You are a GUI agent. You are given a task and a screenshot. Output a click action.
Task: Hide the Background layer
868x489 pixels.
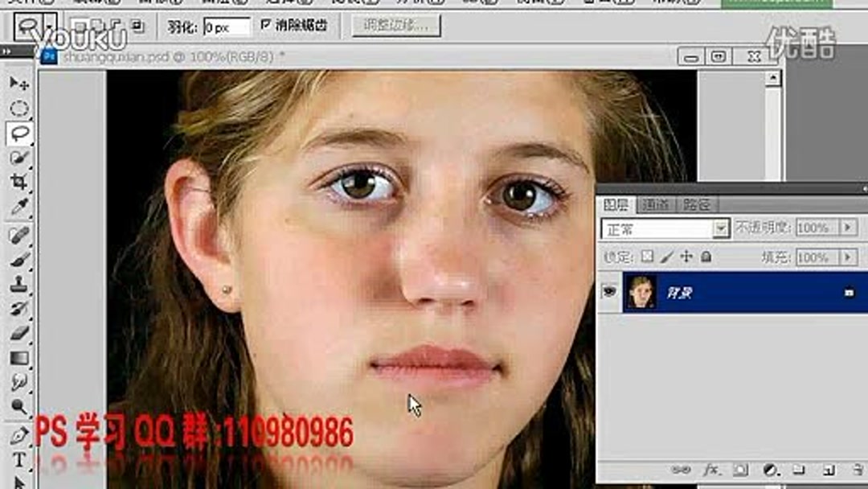tap(611, 290)
